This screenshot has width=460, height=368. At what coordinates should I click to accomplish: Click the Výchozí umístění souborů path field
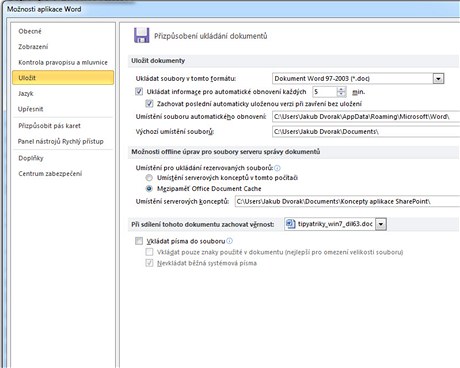click(x=366, y=132)
